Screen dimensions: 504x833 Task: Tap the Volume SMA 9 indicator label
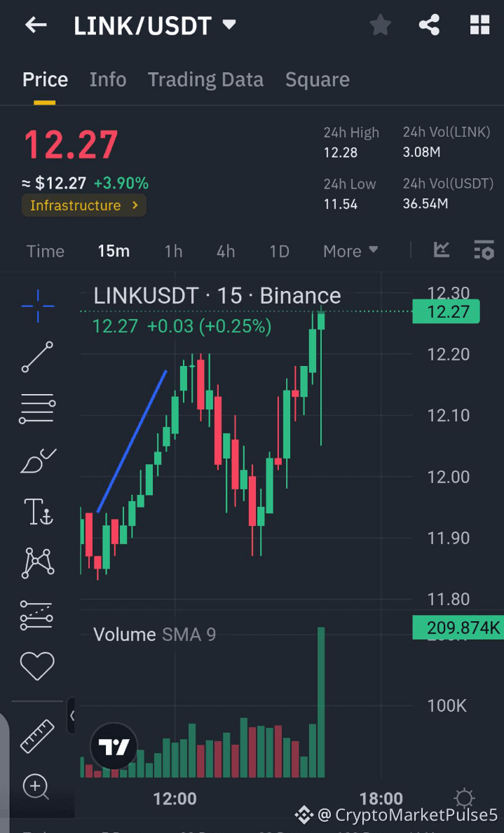pos(154,635)
